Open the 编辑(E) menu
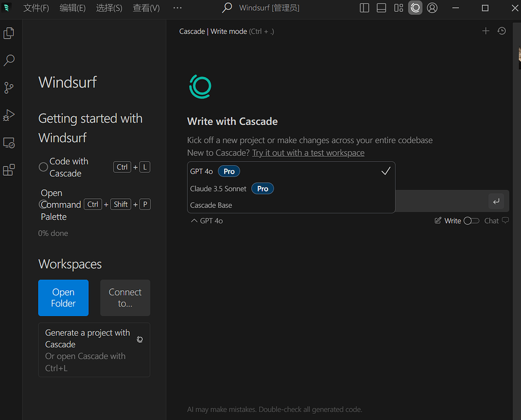 [73, 8]
